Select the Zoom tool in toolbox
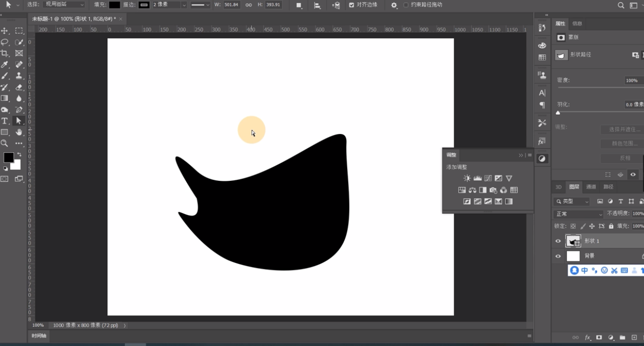Viewport: 644px width, 346px height. pos(5,144)
